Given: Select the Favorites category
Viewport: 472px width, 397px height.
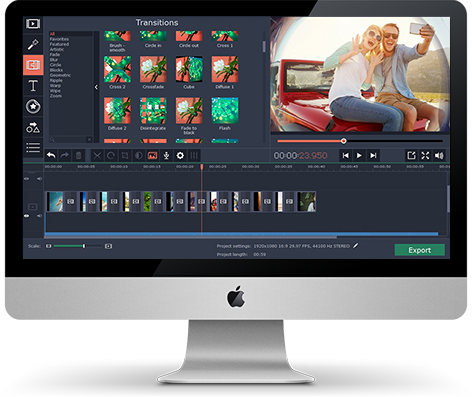Looking at the screenshot, I should point(59,39).
